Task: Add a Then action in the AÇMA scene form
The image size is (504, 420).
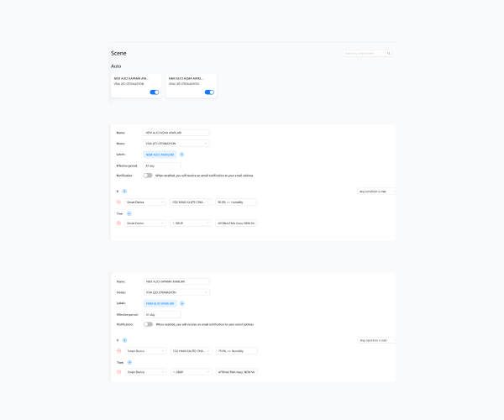Action: [129, 213]
